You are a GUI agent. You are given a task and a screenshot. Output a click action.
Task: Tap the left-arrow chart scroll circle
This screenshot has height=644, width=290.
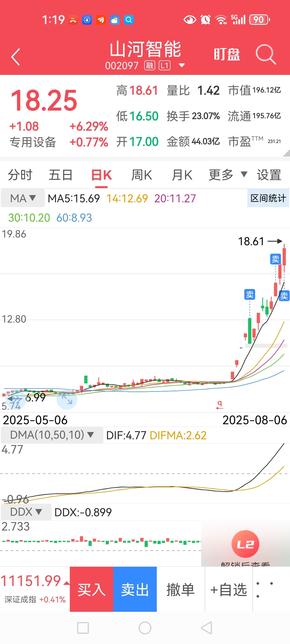click(x=15, y=399)
